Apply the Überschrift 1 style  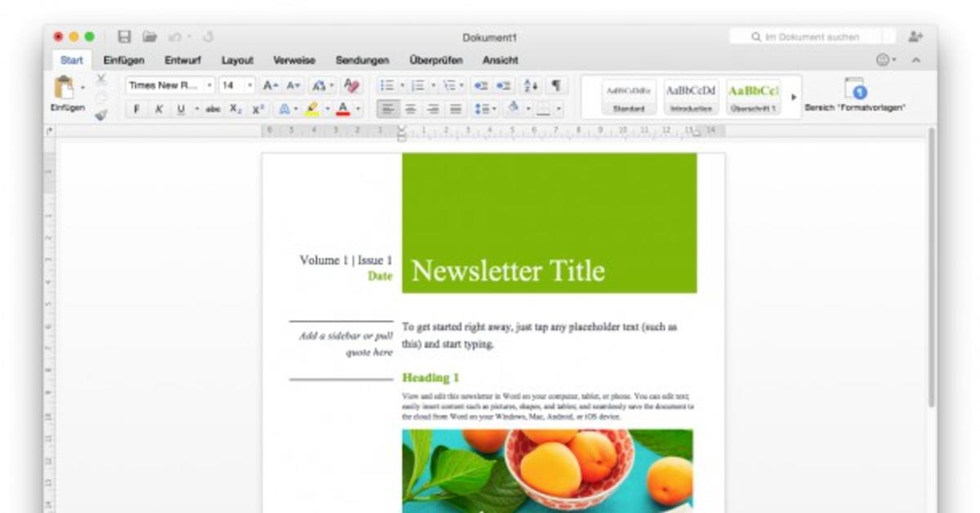click(753, 97)
